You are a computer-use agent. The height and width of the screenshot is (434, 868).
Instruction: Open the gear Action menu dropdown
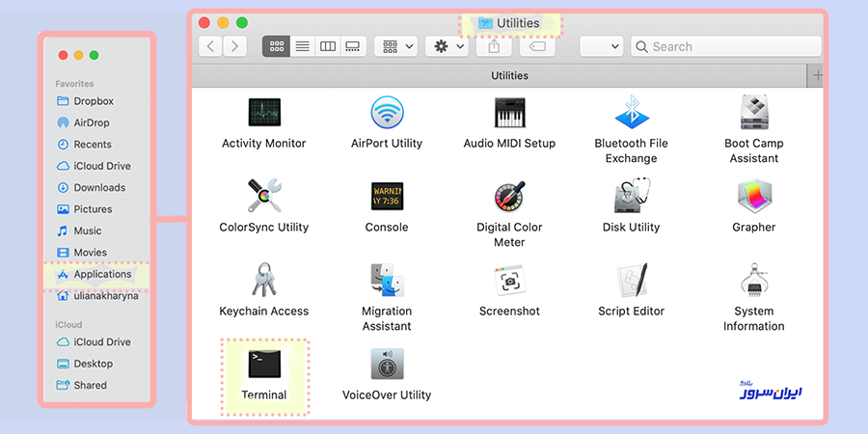pyautogui.click(x=448, y=46)
